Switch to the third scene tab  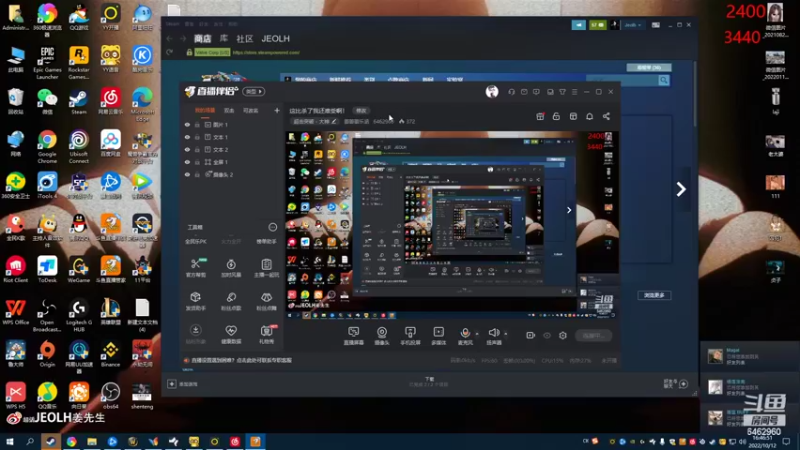(251, 110)
